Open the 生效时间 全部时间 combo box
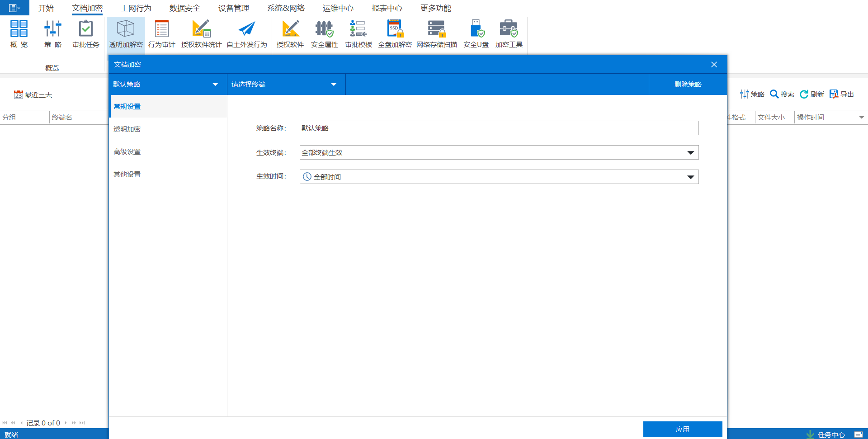Screen dimensions: 868x439 [x=690, y=177]
